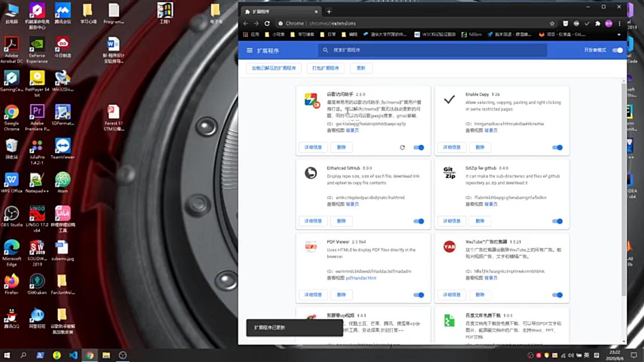The image size is (644, 362).
Task: Disable the 谷歌访问助手 extension switch
Action: tap(419, 148)
